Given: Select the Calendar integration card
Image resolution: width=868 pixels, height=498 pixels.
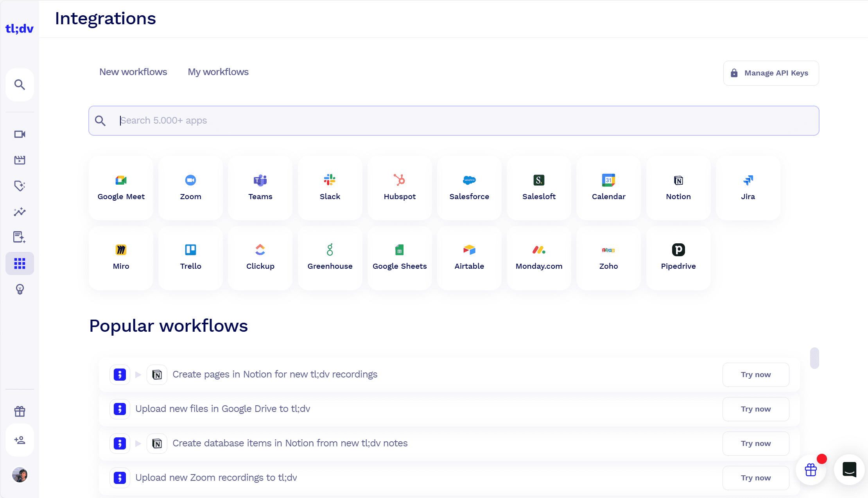Looking at the screenshot, I should coord(609,188).
